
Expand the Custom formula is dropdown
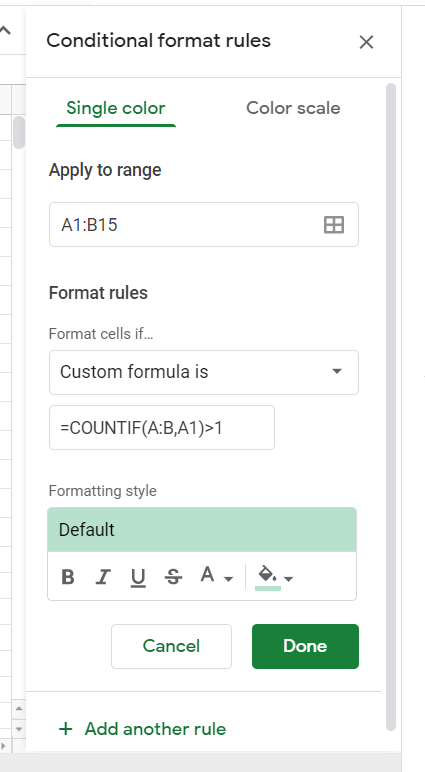pos(204,372)
